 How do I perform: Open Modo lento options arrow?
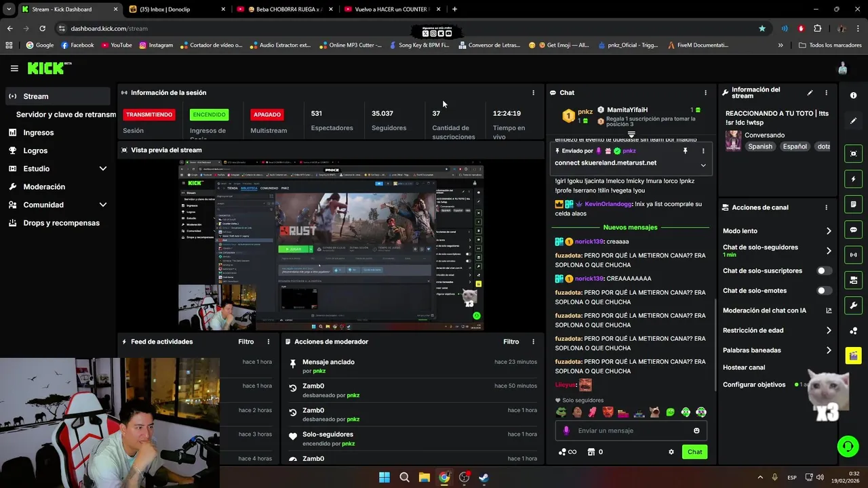tap(829, 231)
